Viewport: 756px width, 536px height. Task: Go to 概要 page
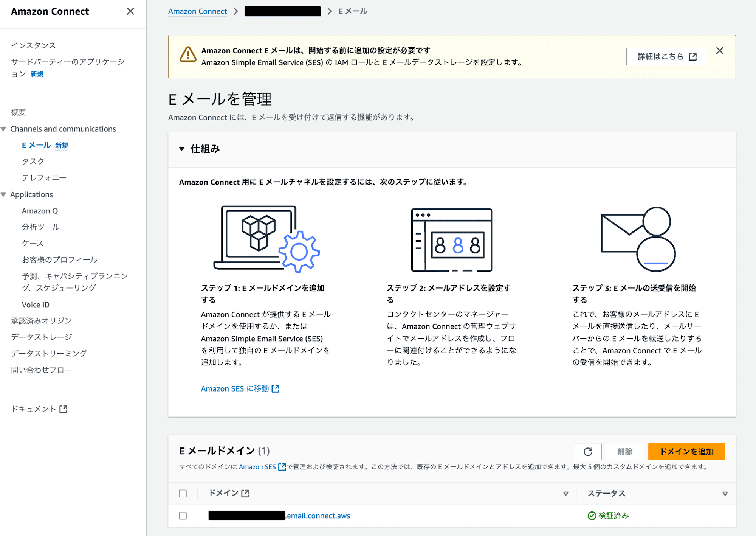coord(19,112)
